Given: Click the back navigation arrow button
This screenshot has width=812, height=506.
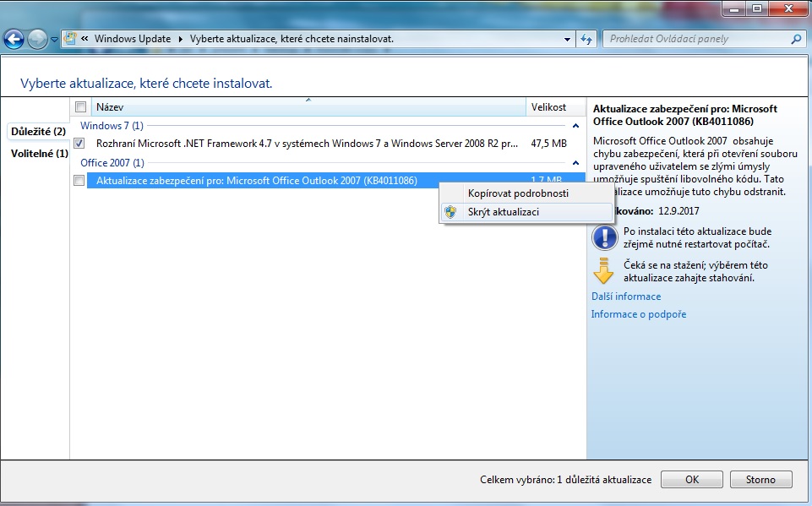Looking at the screenshot, I should [14, 39].
